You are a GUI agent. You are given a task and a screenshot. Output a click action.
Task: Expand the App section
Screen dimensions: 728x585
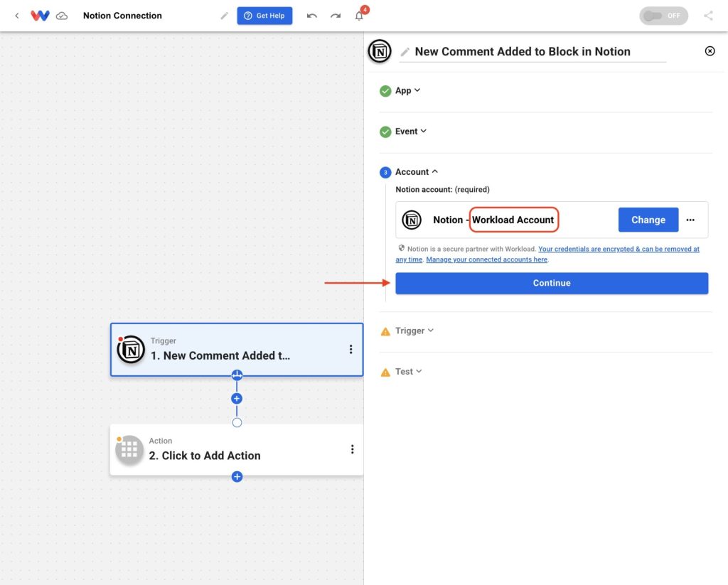(x=407, y=90)
